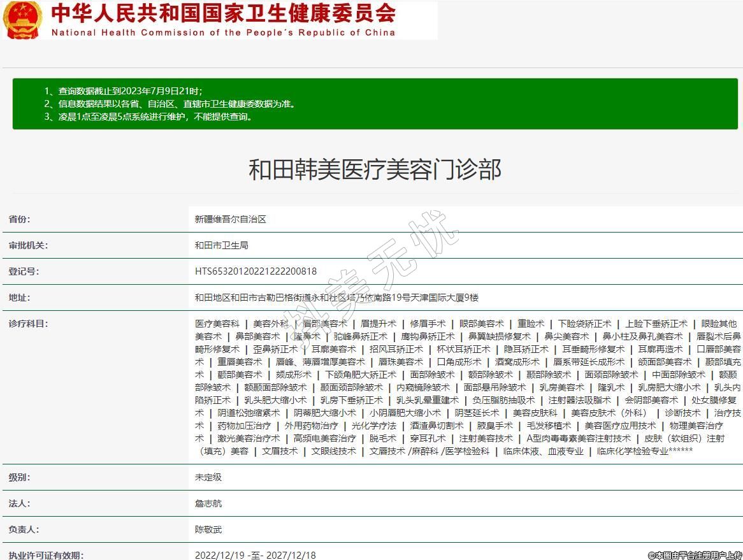
Task: Click the 省份 row label
Action: tap(19, 219)
